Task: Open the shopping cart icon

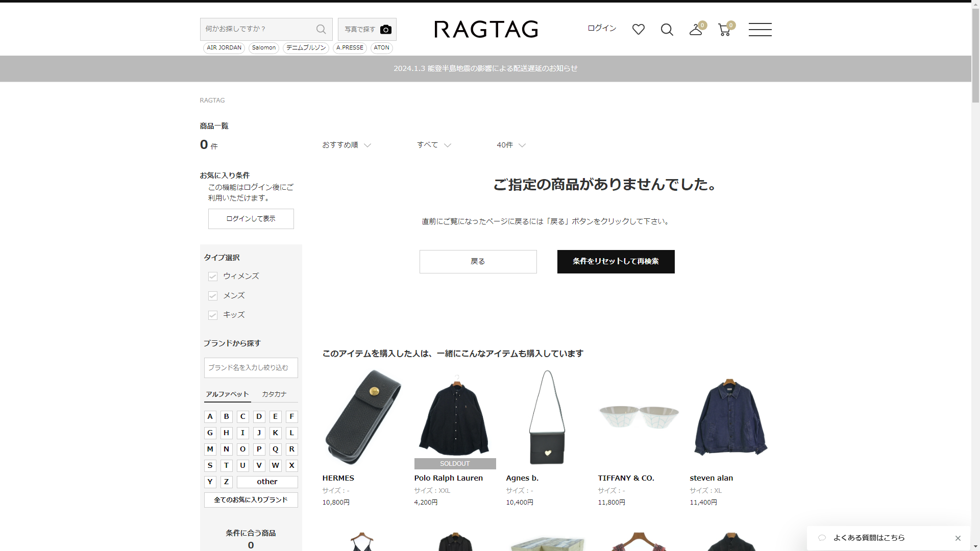Action: tap(724, 30)
